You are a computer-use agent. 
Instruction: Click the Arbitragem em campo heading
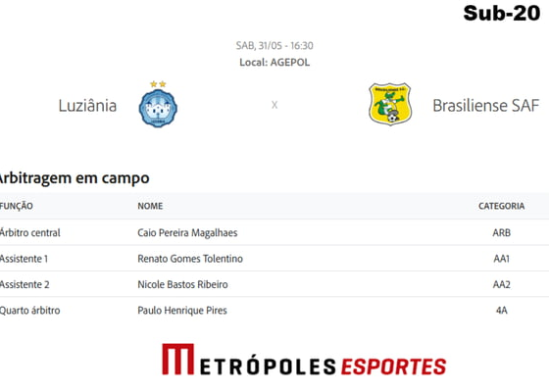pos(74,178)
